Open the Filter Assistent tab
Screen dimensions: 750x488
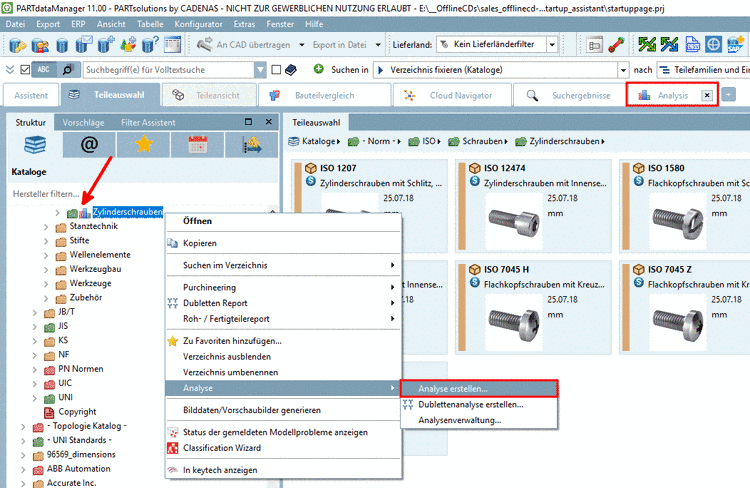pyautogui.click(x=148, y=122)
